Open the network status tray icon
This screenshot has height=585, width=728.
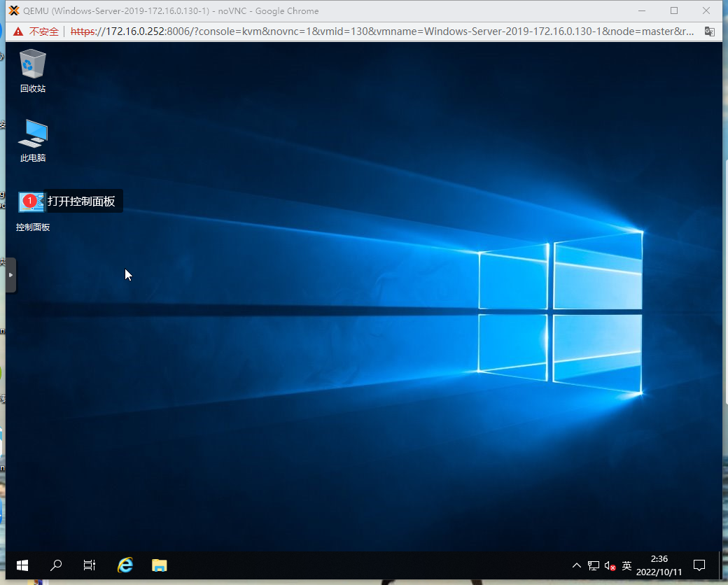[594, 565]
